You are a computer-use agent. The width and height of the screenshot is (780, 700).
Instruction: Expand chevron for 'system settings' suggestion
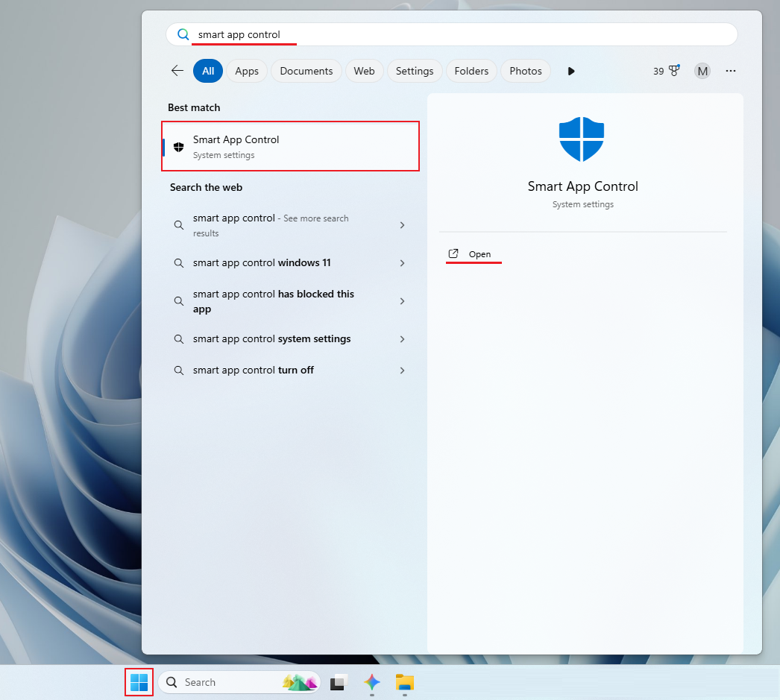click(x=402, y=339)
